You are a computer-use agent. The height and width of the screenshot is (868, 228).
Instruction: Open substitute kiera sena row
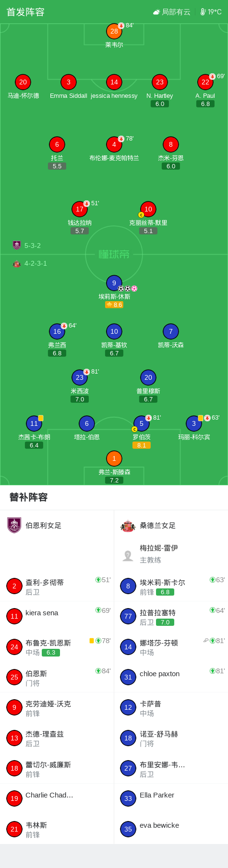pos(57,616)
